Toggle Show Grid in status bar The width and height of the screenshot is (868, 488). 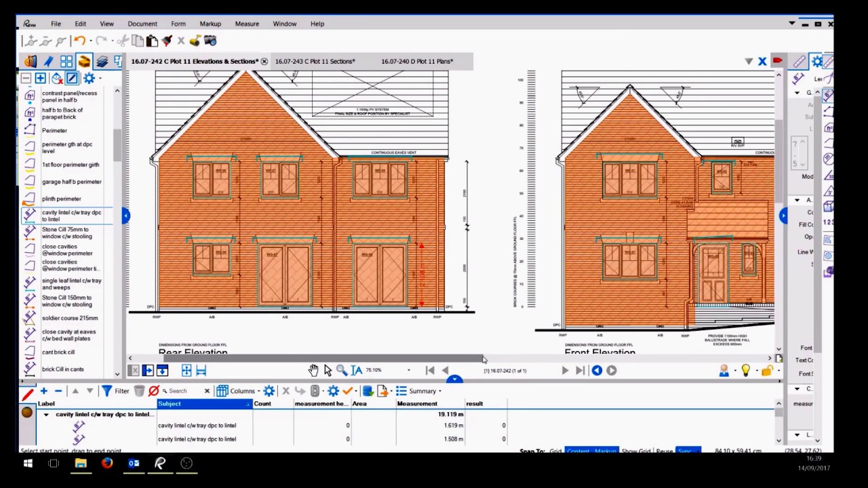(x=637, y=451)
